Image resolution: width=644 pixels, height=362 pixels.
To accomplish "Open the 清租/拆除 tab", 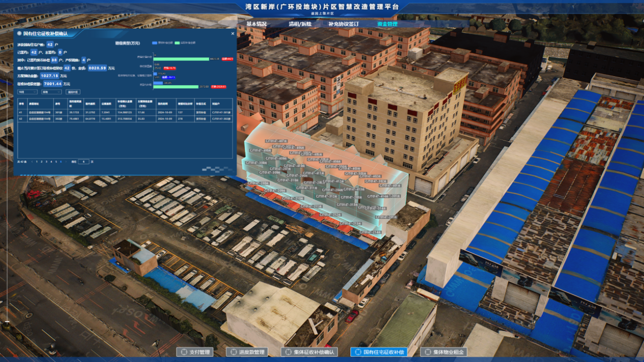I will [x=300, y=24].
